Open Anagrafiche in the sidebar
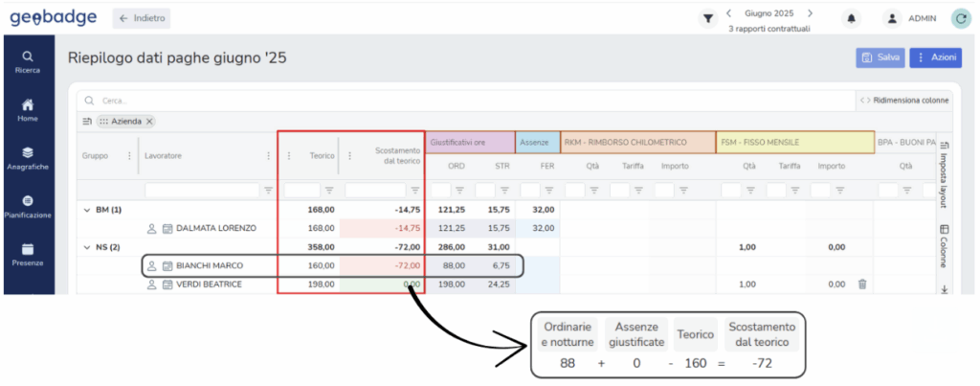Screen dimensions: 980x386 (29, 159)
